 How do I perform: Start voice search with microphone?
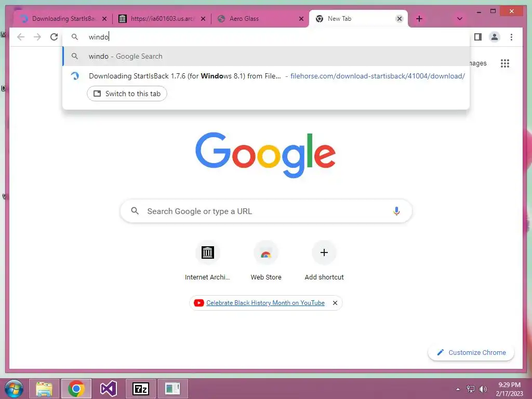click(396, 211)
